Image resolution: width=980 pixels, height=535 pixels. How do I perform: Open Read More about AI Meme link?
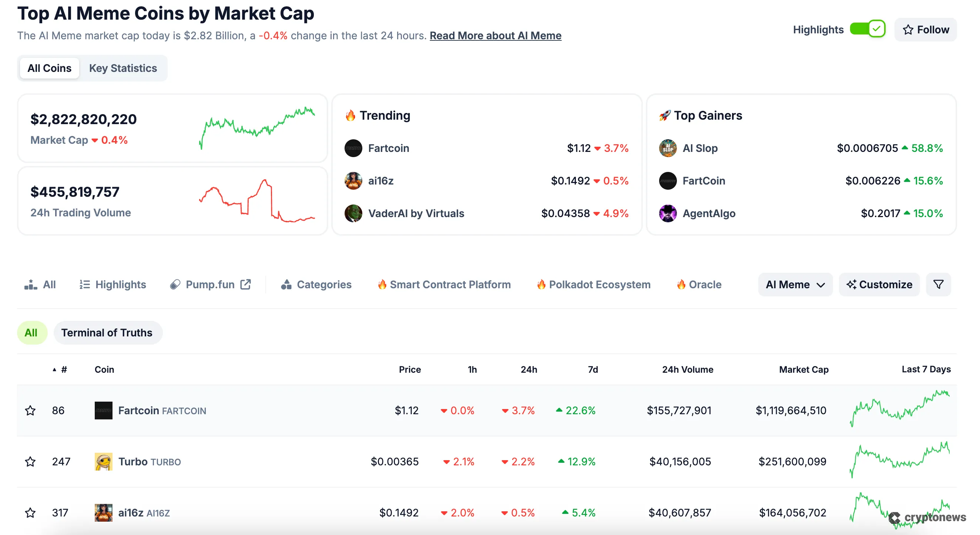[495, 36]
